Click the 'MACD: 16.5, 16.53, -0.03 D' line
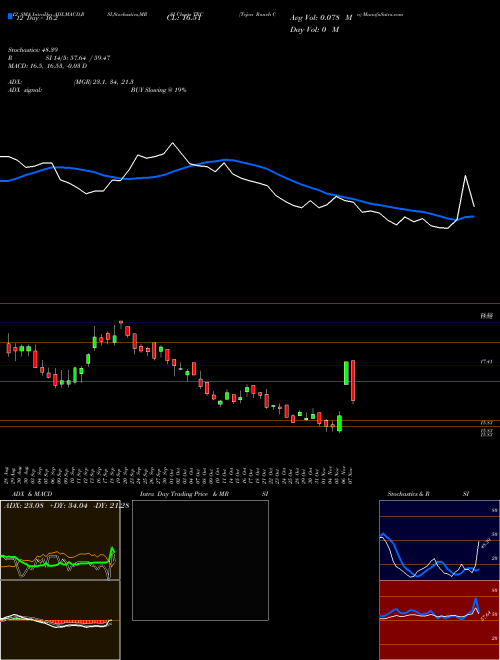The image size is (500, 660). (47, 66)
